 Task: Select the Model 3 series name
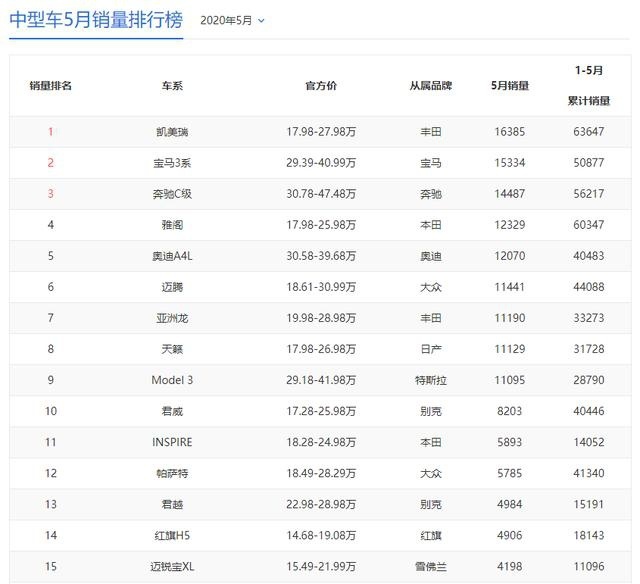(172, 380)
